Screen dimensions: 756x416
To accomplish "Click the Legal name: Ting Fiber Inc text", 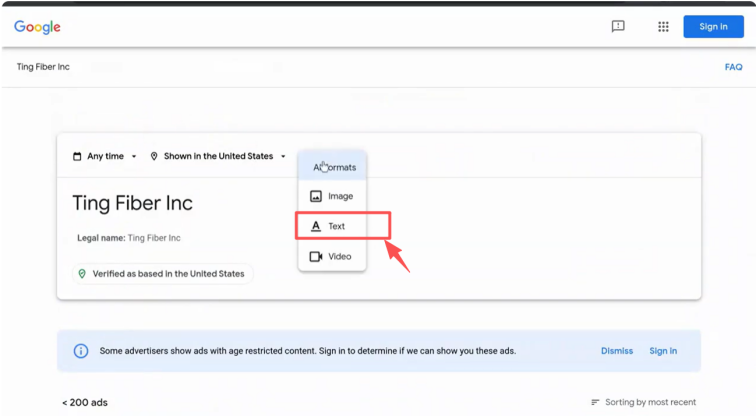I will 129,238.
